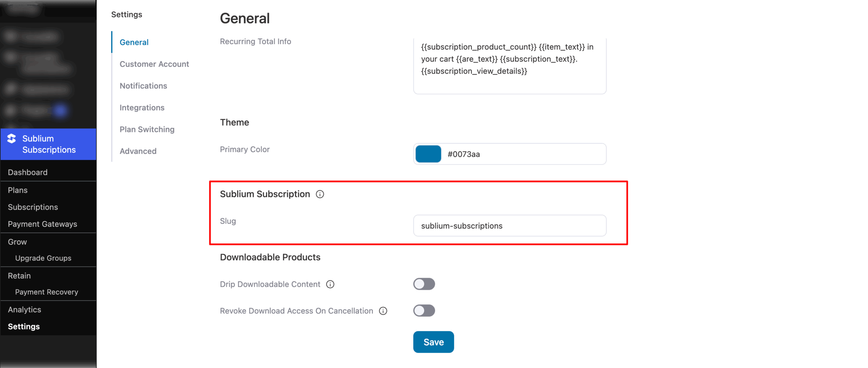
Task: Select Upgrade Groups under Grow
Action: (43, 258)
